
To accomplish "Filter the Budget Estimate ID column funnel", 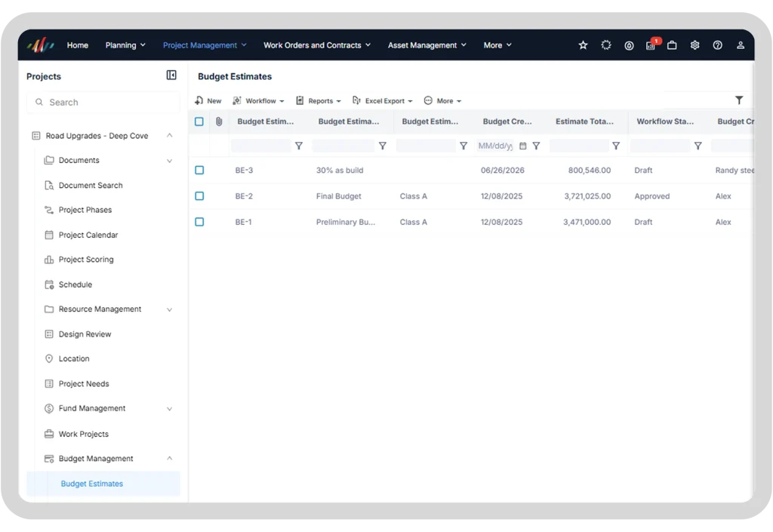I will (x=299, y=146).
